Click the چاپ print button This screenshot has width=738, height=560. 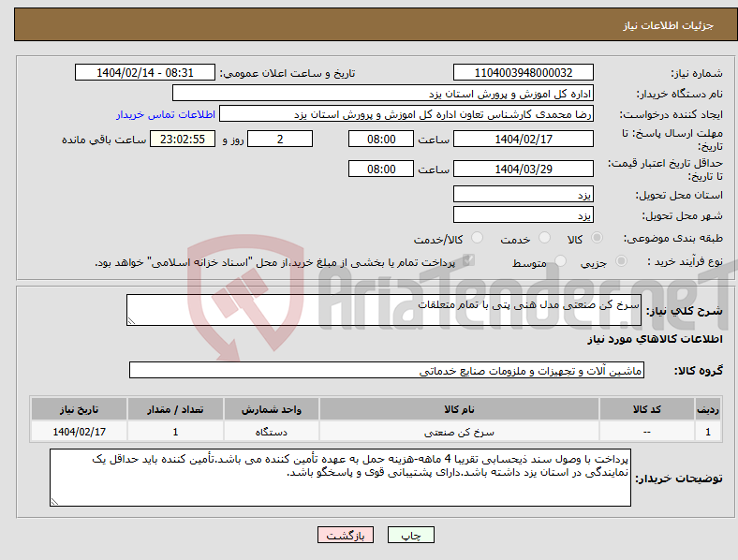tap(411, 535)
